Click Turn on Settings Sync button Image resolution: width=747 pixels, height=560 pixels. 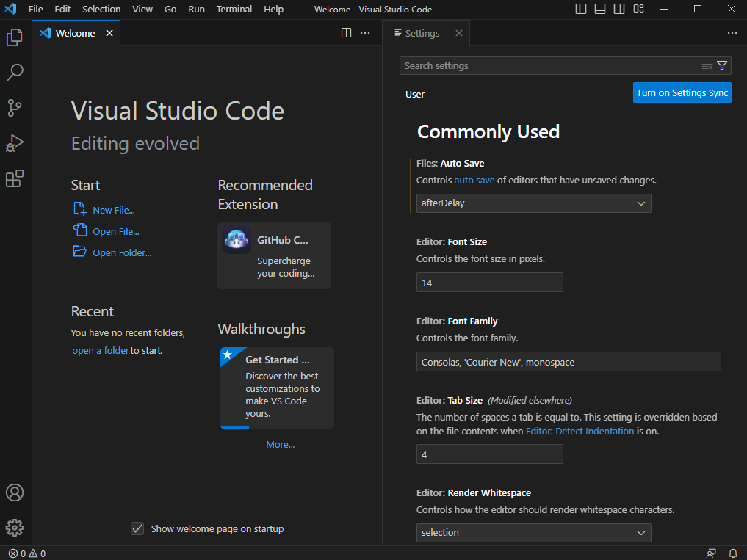tap(682, 93)
